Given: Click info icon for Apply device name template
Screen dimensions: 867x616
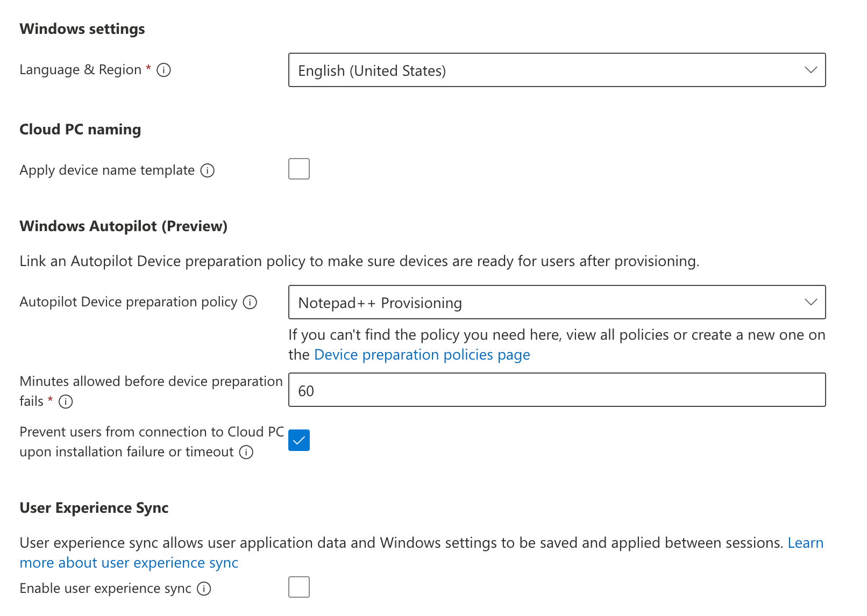Looking at the screenshot, I should 207,170.
